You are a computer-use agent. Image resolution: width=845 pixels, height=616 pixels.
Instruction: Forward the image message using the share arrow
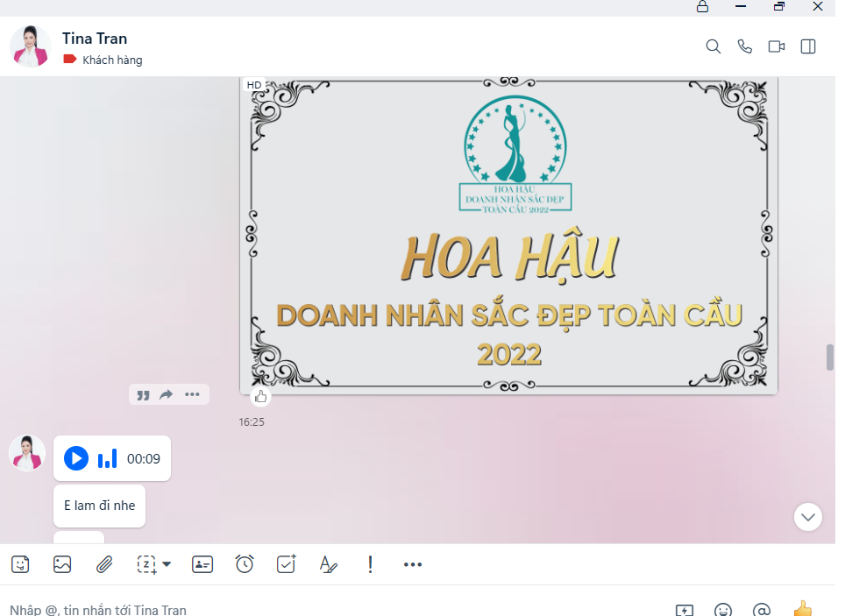coord(167,395)
